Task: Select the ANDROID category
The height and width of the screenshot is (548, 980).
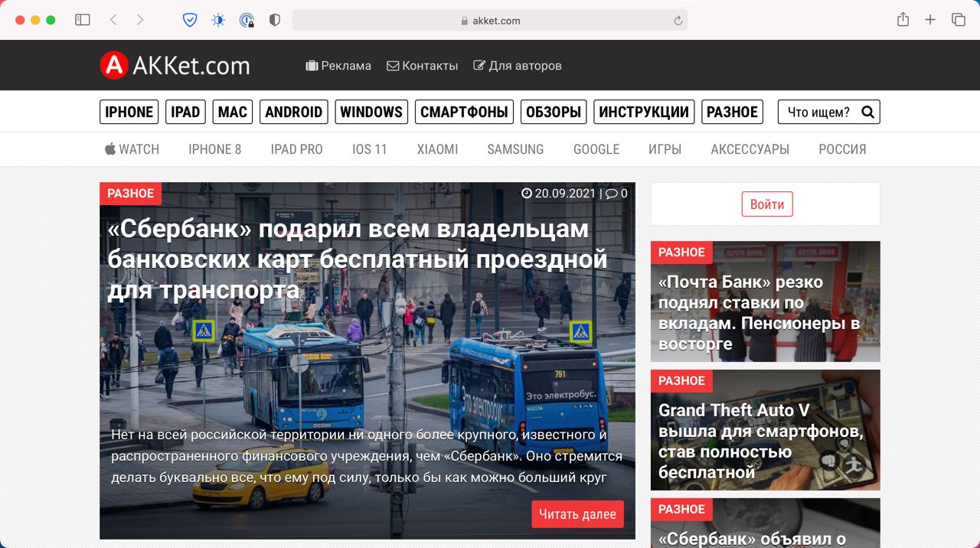Action: [294, 112]
